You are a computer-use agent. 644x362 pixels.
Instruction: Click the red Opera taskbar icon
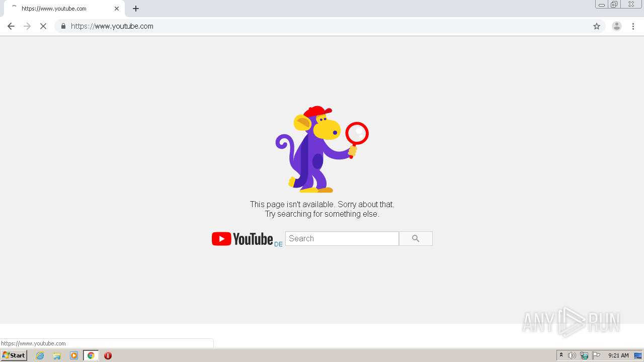[x=108, y=355]
